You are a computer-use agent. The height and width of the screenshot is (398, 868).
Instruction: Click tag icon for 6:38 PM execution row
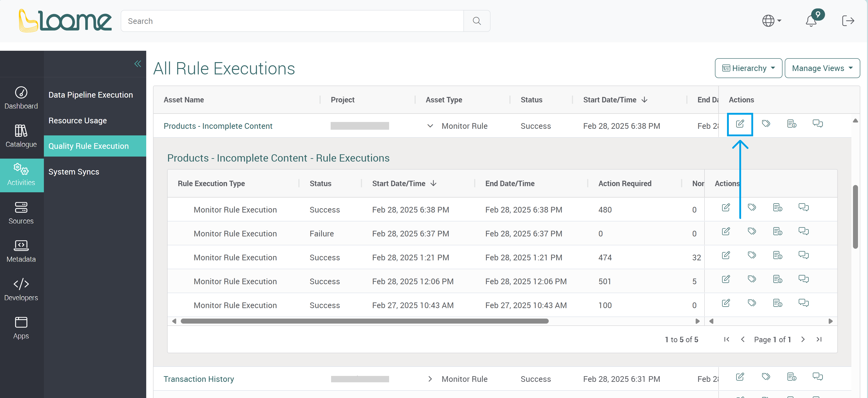click(x=752, y=208)
